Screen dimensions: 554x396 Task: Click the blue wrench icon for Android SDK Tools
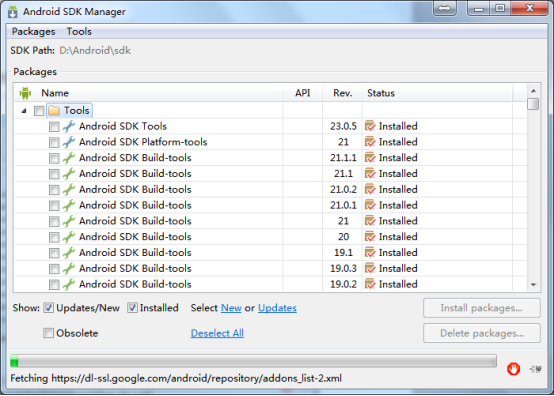[69, 126]
